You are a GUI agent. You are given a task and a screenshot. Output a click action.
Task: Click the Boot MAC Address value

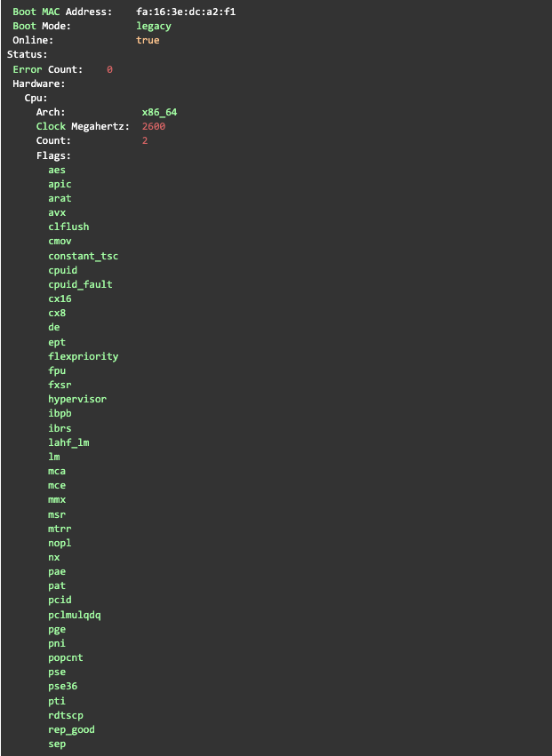click(186, 12)
